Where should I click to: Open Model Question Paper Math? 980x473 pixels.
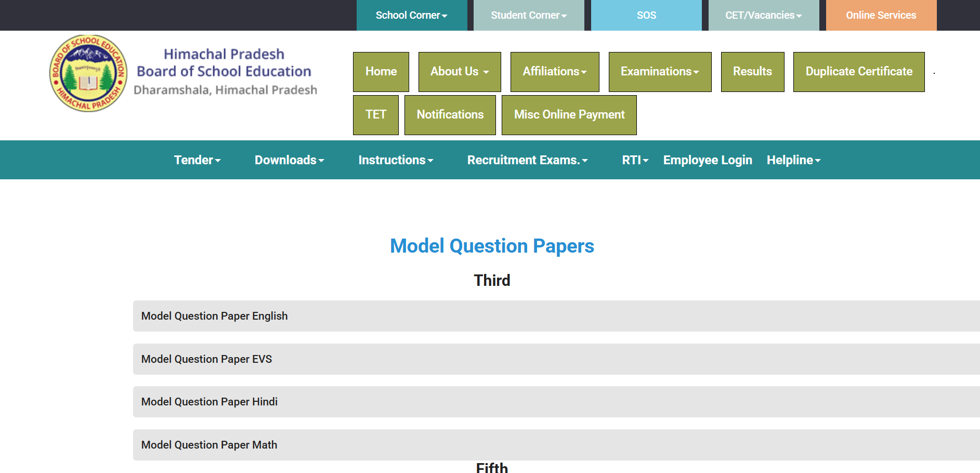[556, 445]
